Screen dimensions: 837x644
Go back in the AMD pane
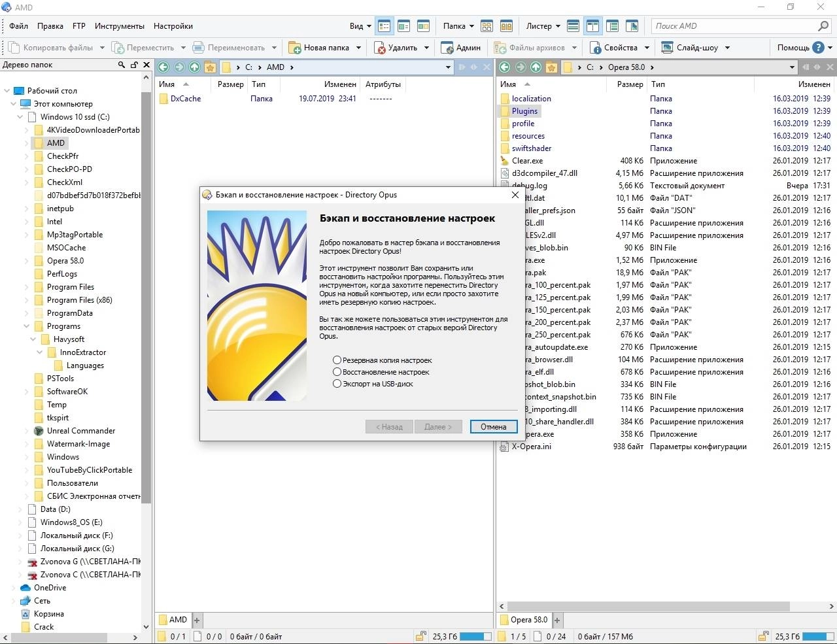pos(163,67)
